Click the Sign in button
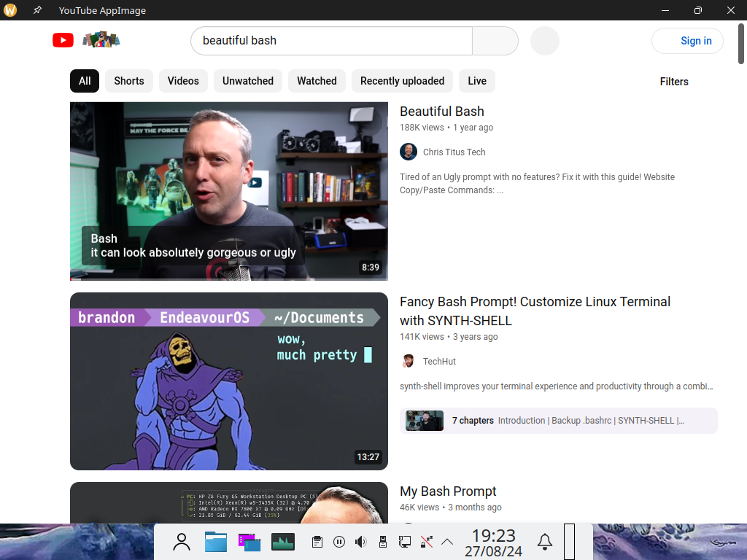 click(687, 41)
